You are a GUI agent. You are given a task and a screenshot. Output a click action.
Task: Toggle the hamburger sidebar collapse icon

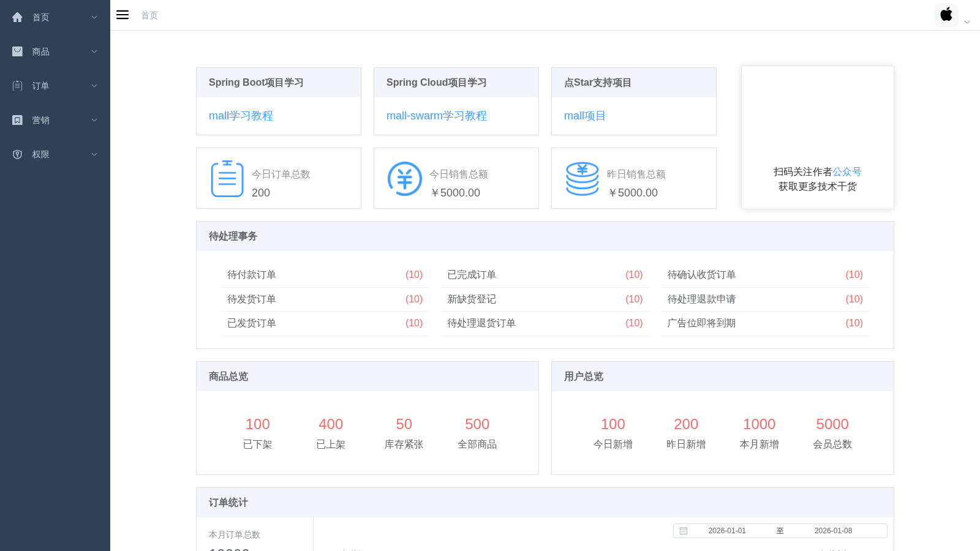[123, 15]
